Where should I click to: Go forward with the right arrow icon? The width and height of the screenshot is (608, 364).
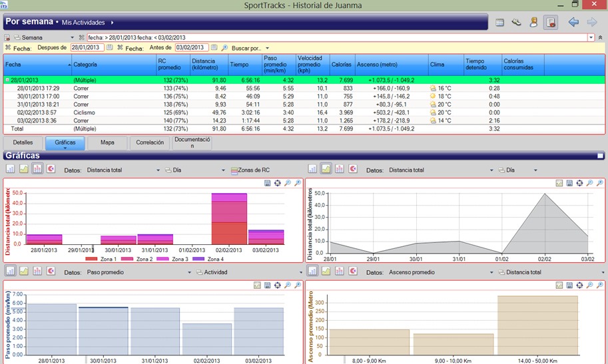592,22
